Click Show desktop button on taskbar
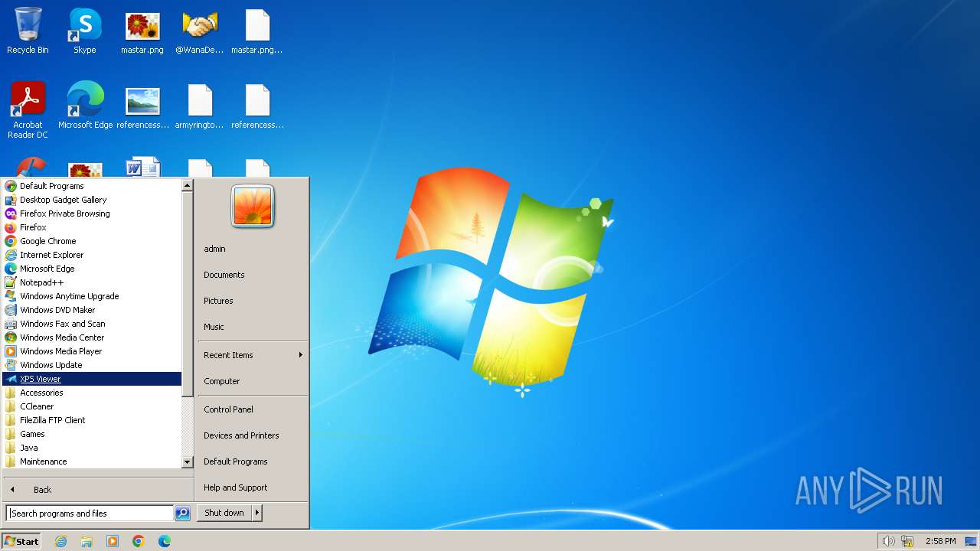The image size is (980, 551). 971,541
